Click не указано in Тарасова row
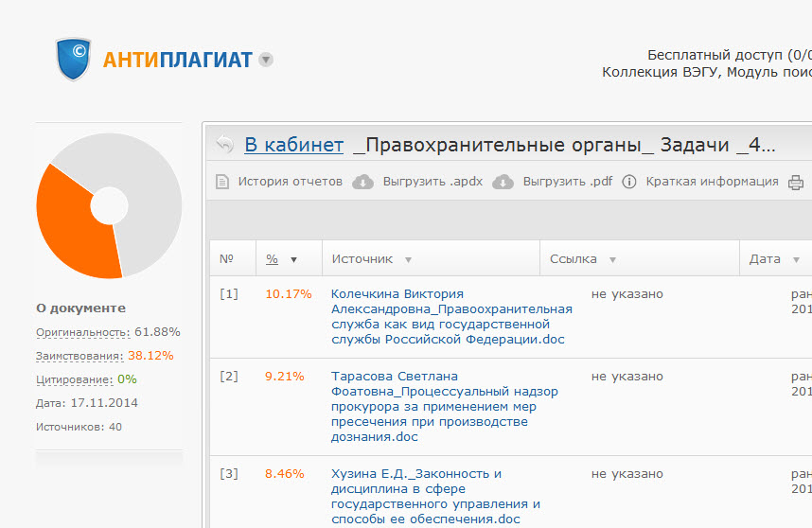 point(627,377)
